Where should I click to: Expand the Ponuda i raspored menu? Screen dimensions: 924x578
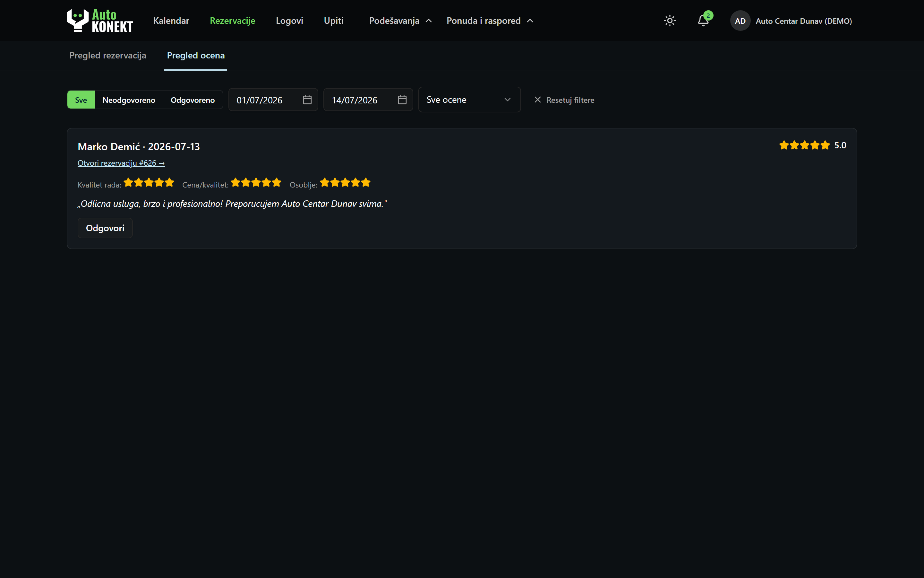pos(490,21)
